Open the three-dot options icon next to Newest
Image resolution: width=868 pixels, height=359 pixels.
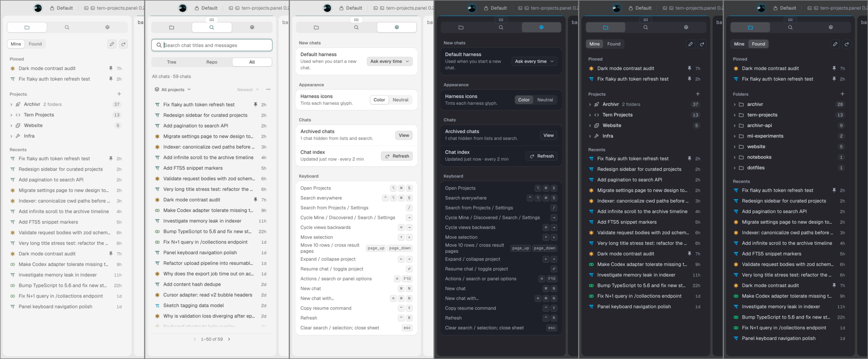[x=268, y=89]
